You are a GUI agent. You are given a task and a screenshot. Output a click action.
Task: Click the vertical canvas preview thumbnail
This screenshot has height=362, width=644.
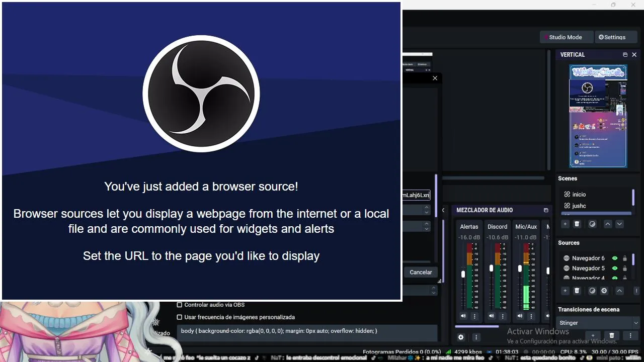coord(598,116)
